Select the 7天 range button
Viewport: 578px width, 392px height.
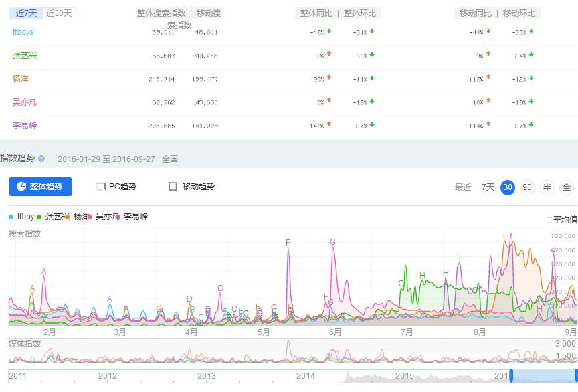tap(488, 187)
